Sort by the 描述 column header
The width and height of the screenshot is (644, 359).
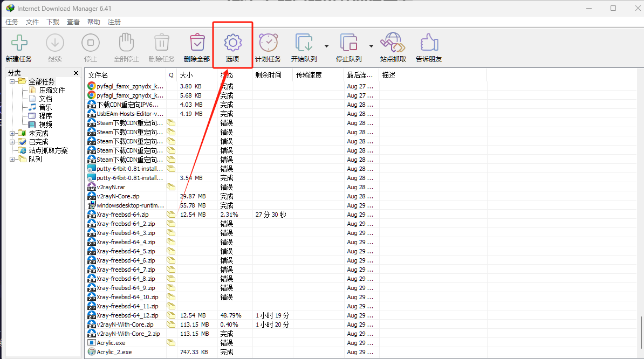pyautogui.click(x=433, y=75)
